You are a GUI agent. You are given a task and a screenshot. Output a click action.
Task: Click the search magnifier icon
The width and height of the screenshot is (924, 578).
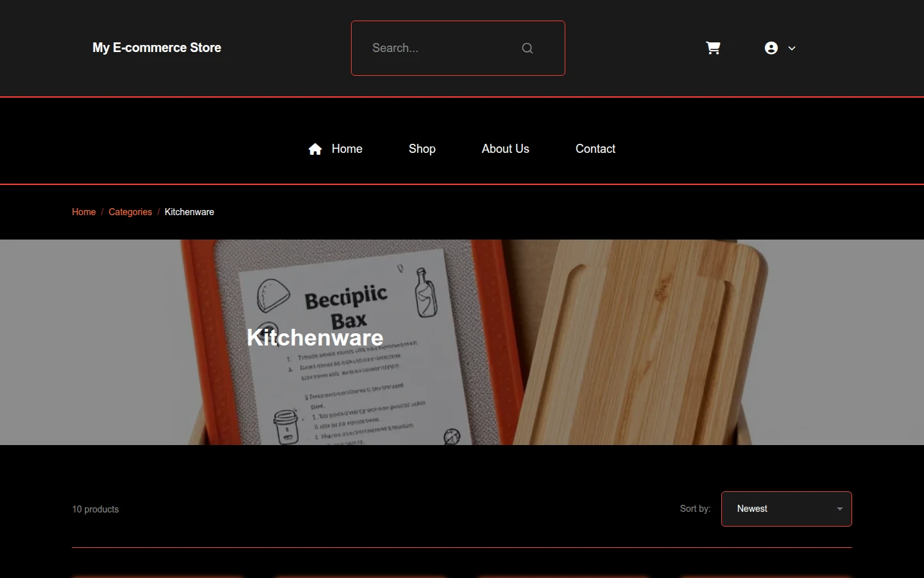[527, 48]
